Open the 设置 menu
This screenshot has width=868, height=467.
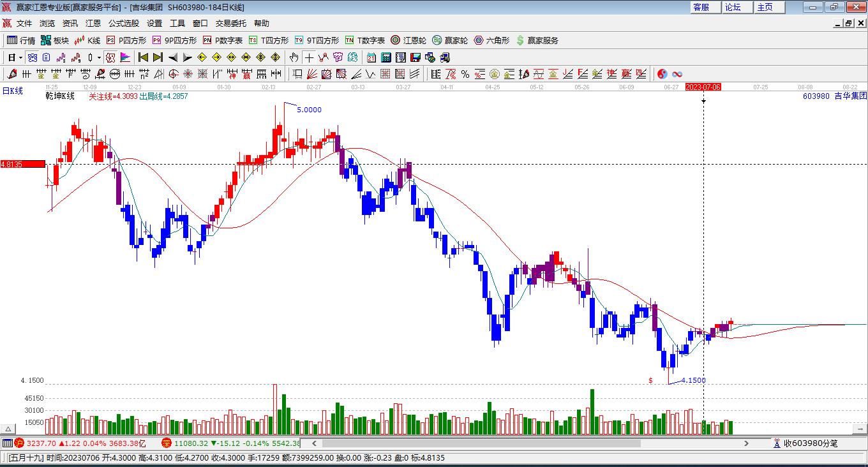[x=154, y=23]
